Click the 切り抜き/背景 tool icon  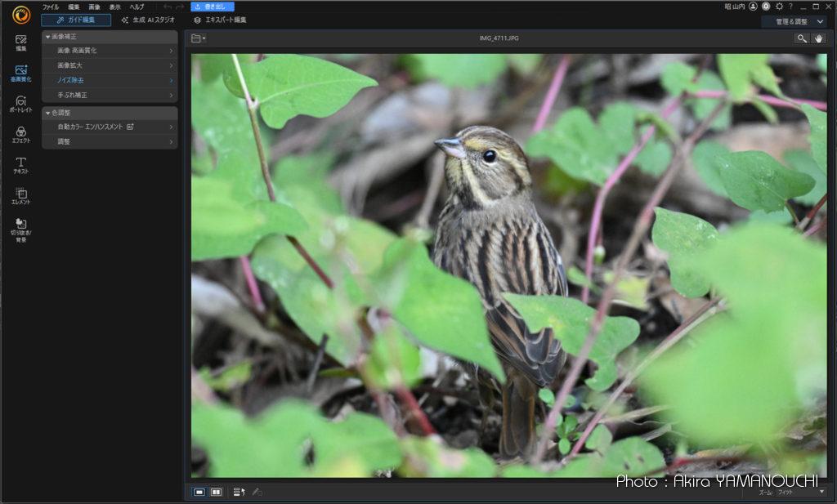(x=21, y=227)
